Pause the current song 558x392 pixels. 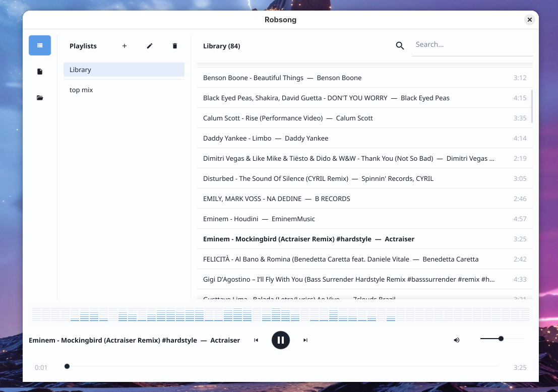280,340
